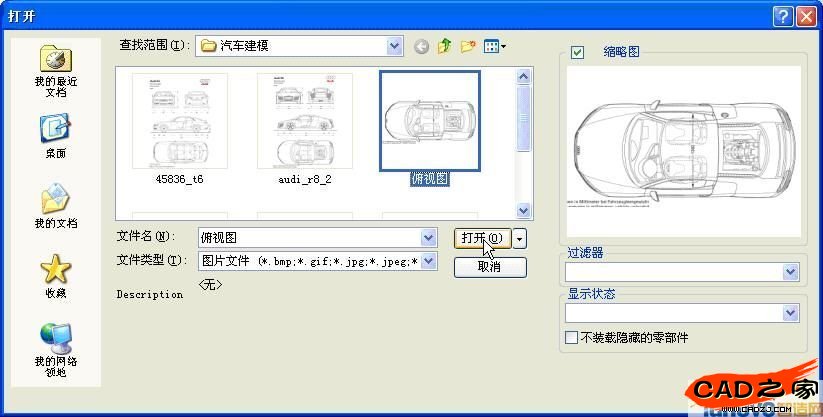The image size is (823, 417).
Task: Go up one folder level
Action: coord(444,46)
